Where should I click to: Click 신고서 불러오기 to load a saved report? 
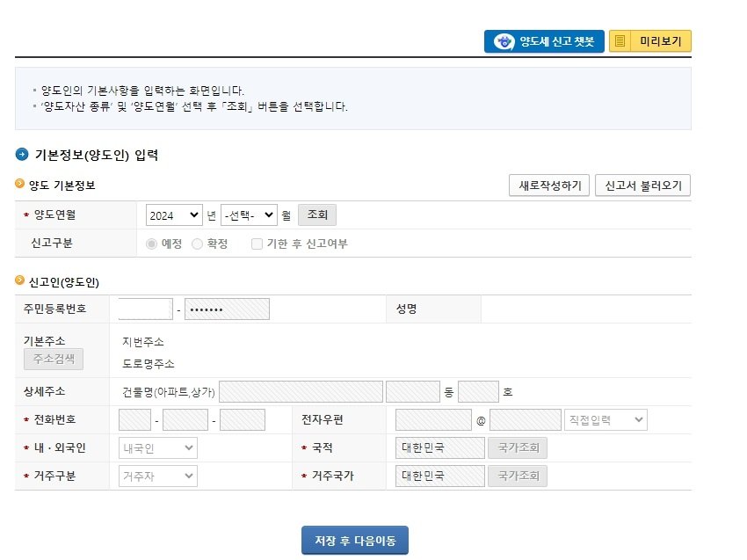tap(644, 185)
